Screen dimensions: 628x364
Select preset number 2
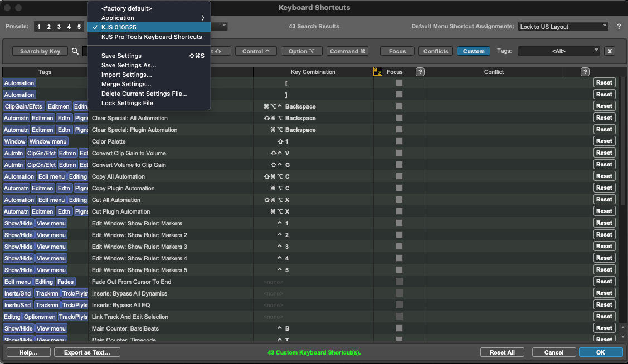(x=49, y=27)
